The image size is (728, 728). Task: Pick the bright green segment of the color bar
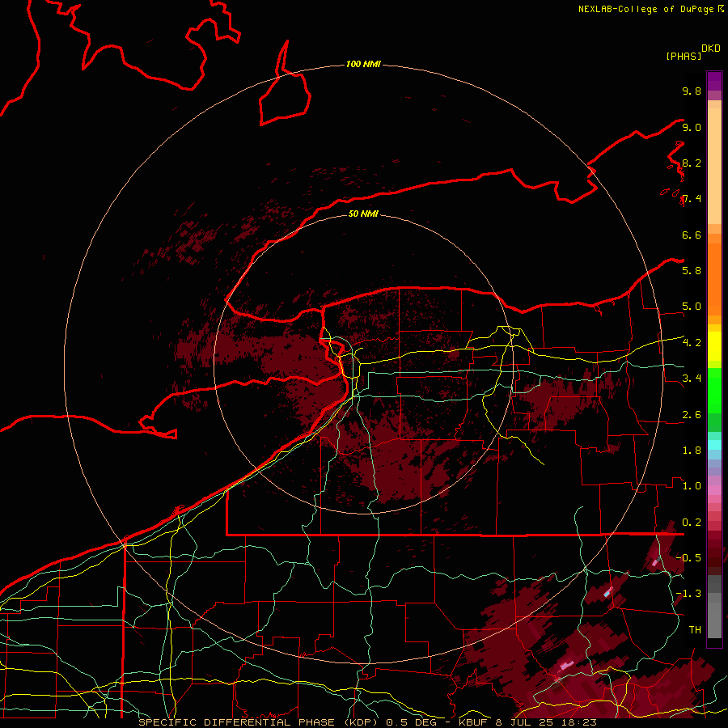[714, 391]
